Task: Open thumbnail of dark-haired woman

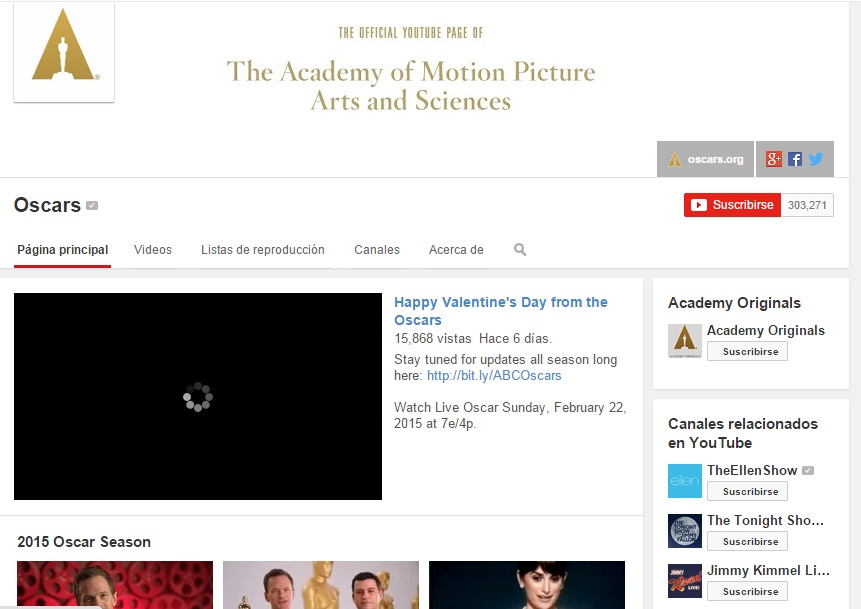Action: (x=527, y=585)
